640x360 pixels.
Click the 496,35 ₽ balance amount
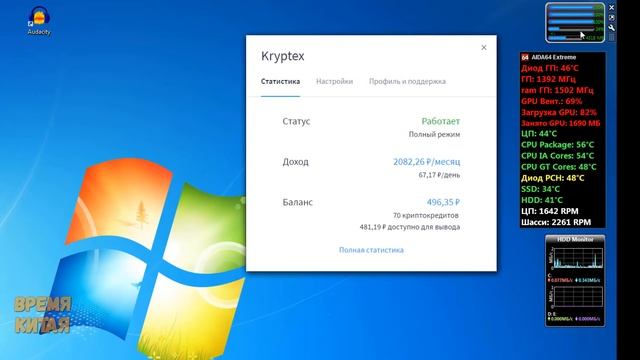point(443,202)
